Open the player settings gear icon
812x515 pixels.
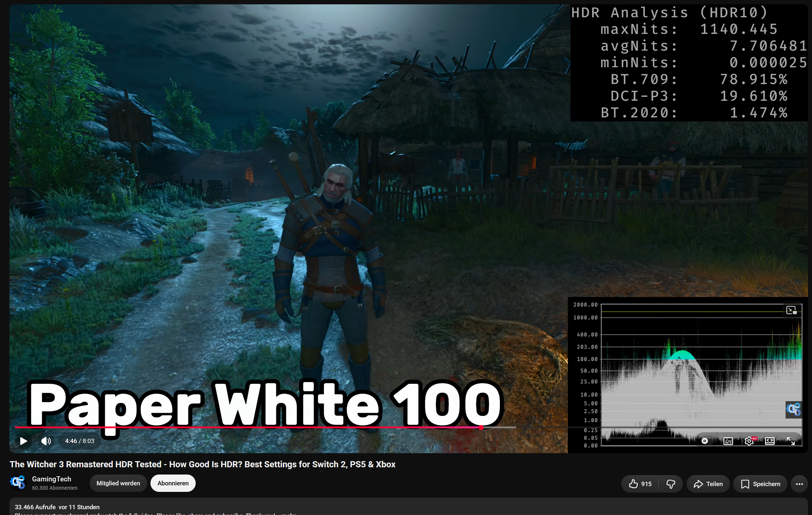tap(749, 441)
